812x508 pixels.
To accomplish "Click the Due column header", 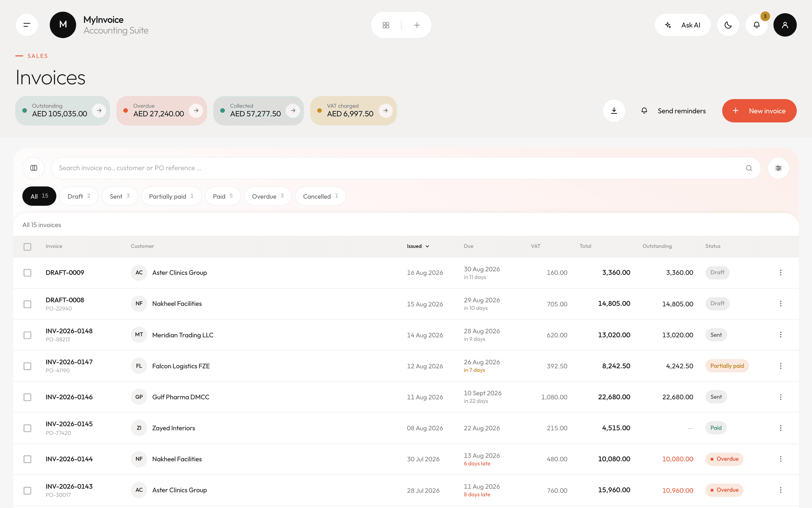I will (468, 246).
